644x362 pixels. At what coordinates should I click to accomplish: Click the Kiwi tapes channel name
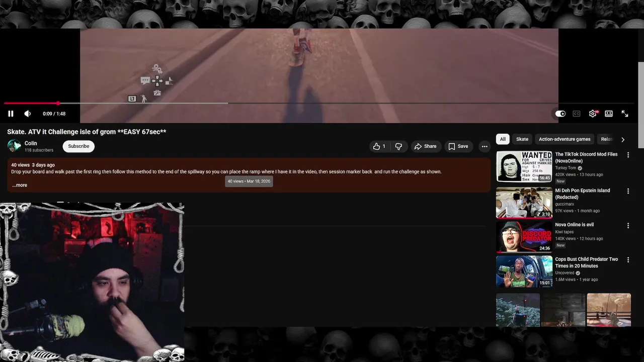pos(565,232)
